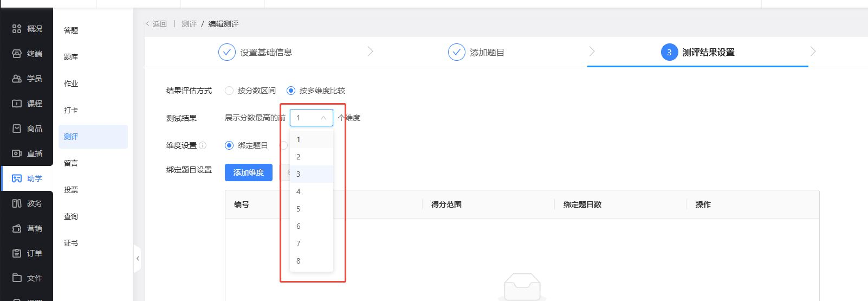
Task: Switch to the 添加题目 step tab
Action: (x=477, y=52)
